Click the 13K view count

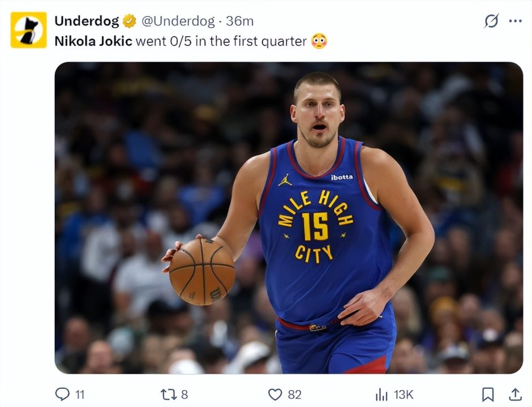pyautogui.click(x=403, y=395)
